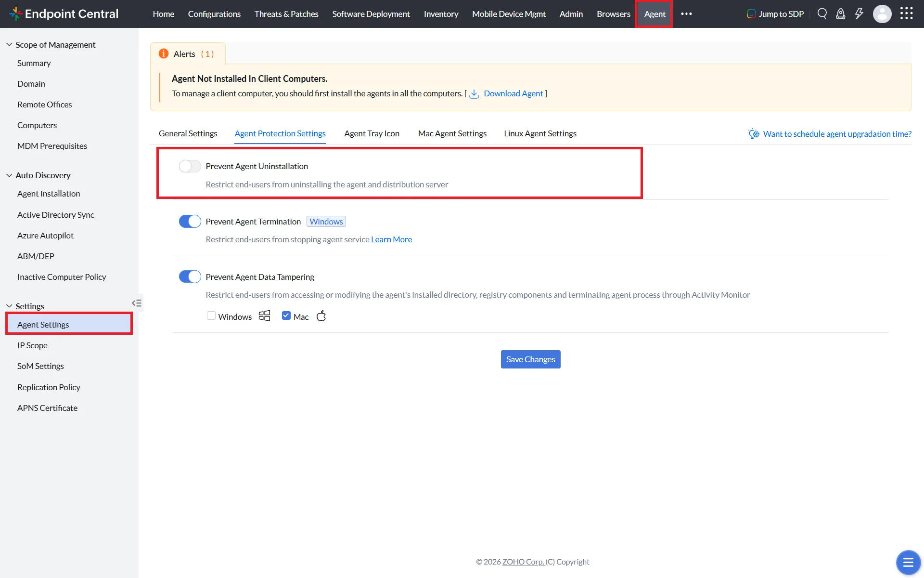Open the Alerts (1) tab

coord(188,53)
